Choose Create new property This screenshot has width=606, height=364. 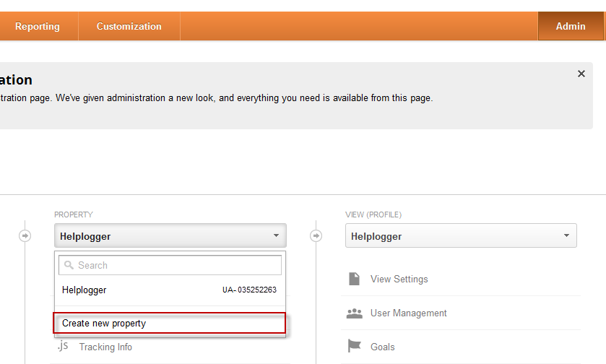(170, 323)
